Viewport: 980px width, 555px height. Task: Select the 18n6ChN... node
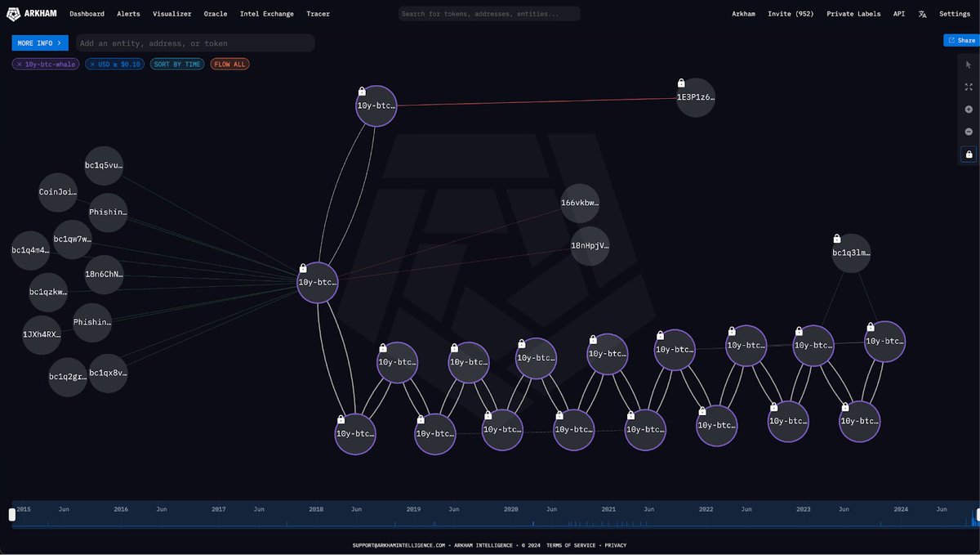[x=104, y=274]
